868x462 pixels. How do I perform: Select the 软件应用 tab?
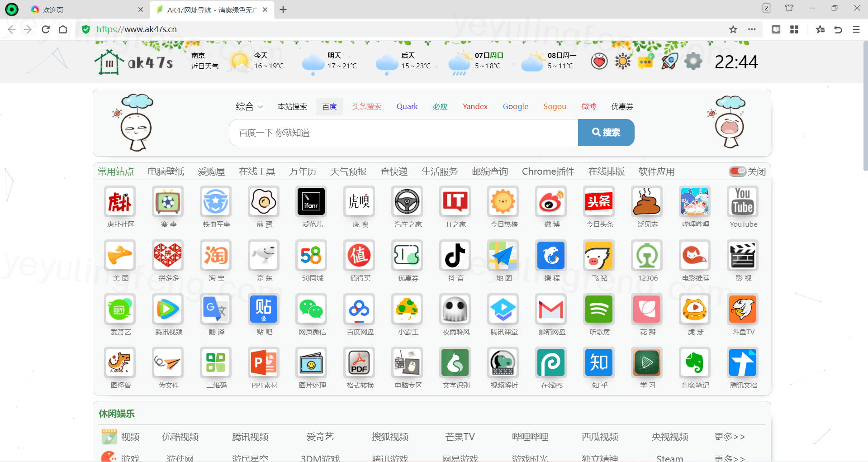[656, 171]
